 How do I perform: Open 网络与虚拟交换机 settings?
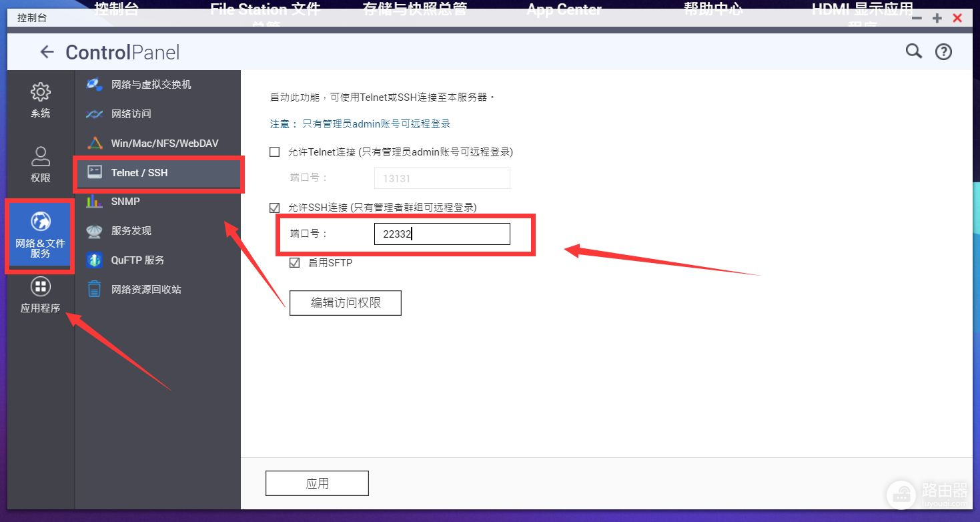157,85
